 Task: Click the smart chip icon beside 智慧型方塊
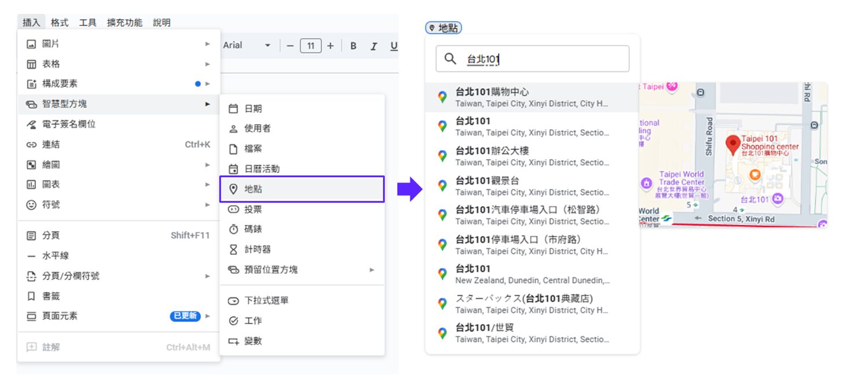coord(31,104)
